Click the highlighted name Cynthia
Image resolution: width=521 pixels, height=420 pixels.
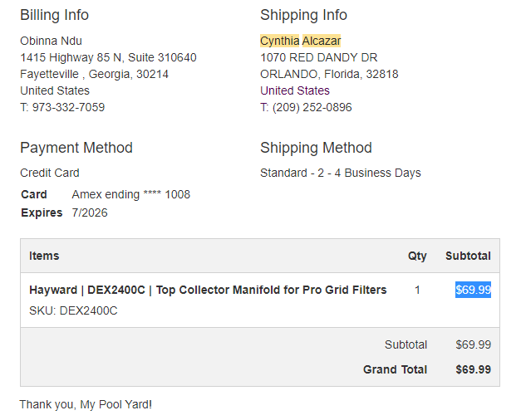click(x=279, y=41)
